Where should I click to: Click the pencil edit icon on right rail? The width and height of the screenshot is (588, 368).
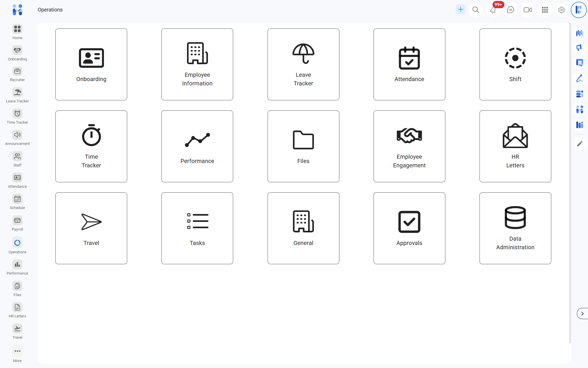click(x=580, y=143)
